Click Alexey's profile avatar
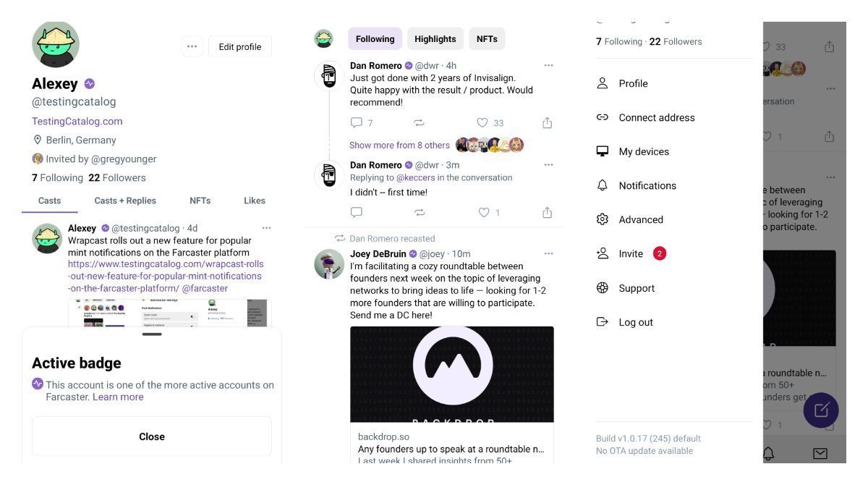The height and width of the screenshot is (485, 868). click(x=56, y=44)
